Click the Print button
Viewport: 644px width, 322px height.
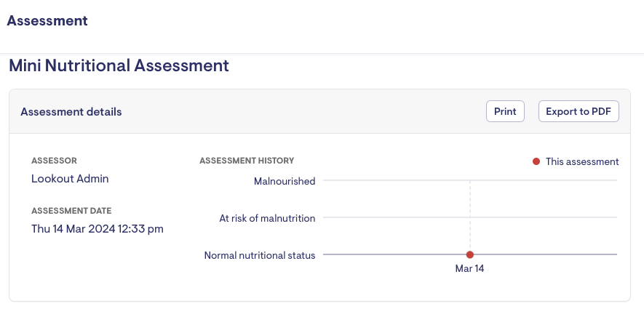pos(505,111)
